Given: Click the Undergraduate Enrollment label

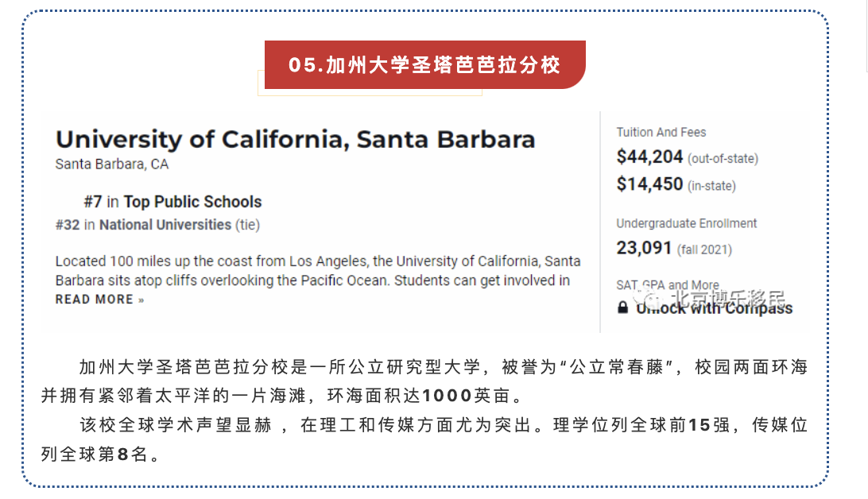Looking at the screenshot, I should [x=687, y=223].
